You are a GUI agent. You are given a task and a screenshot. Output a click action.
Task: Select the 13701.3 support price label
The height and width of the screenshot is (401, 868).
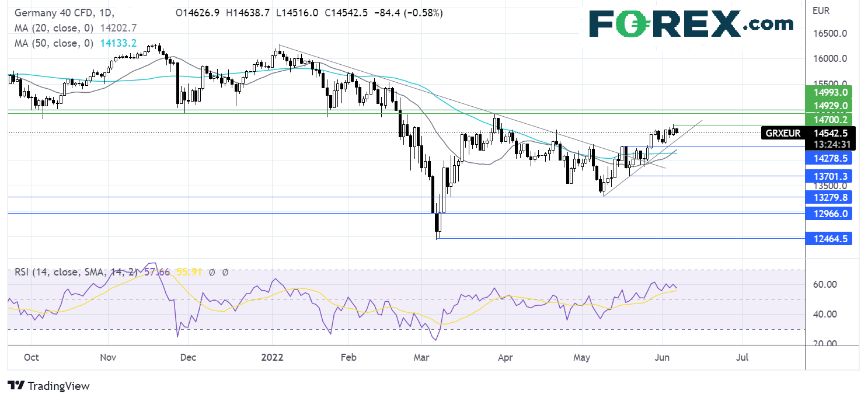[829, 176]
